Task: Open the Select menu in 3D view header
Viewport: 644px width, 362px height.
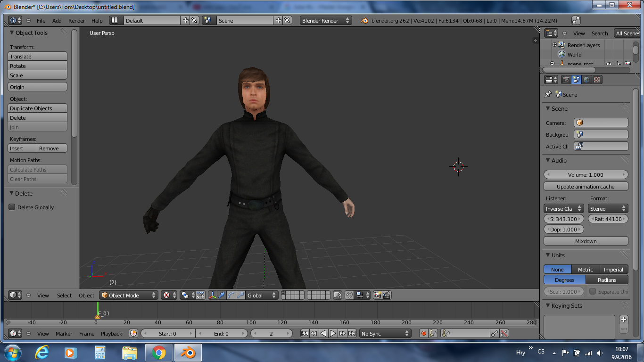Action: pos(64,295)
